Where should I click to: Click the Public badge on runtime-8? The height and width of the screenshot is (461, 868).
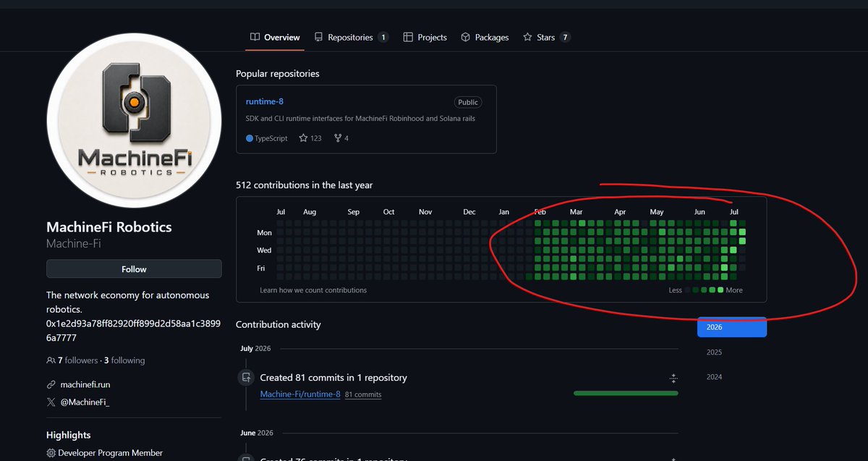click(x=468, y=102)
